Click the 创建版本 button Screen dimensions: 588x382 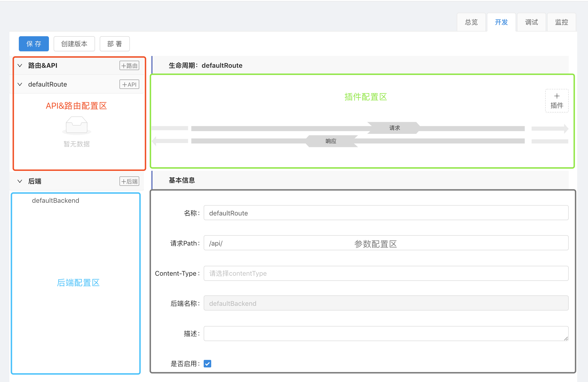(x=74, y=44)
